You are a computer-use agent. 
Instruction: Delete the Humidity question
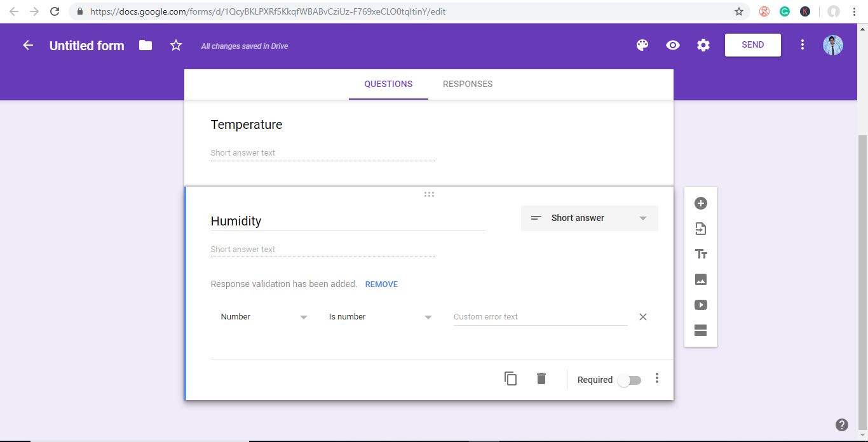coord(541,379)
